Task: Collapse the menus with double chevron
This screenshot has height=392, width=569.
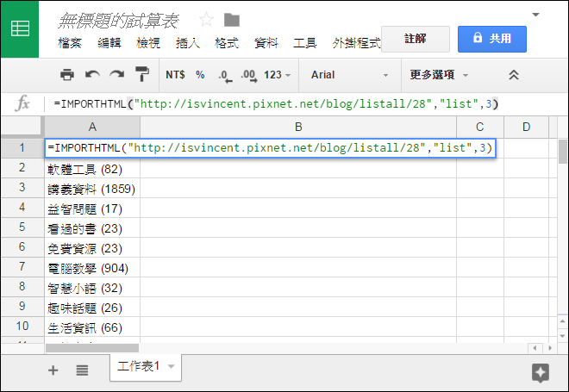Action: tap(514, 75)
